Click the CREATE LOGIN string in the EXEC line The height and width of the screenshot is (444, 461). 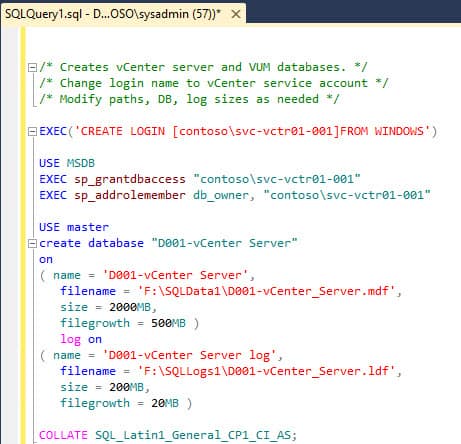[x=252, y=131]
